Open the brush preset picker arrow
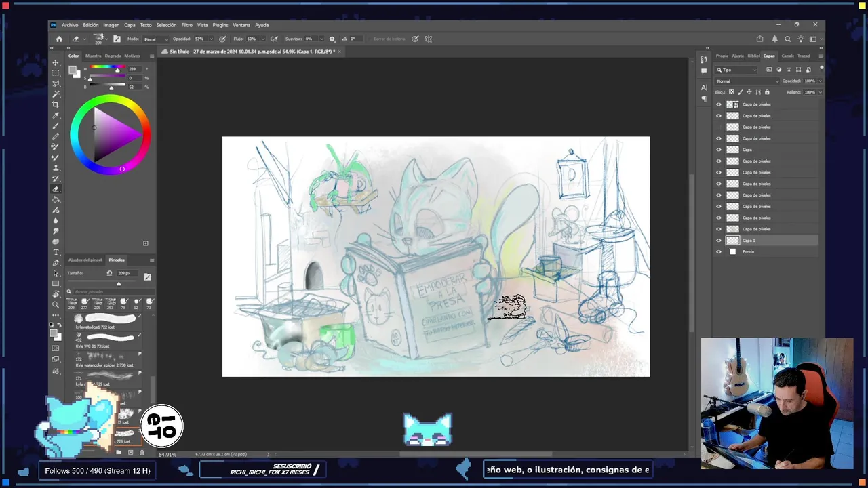This screenshot has height=488, width=868. [x=106, y=39]
